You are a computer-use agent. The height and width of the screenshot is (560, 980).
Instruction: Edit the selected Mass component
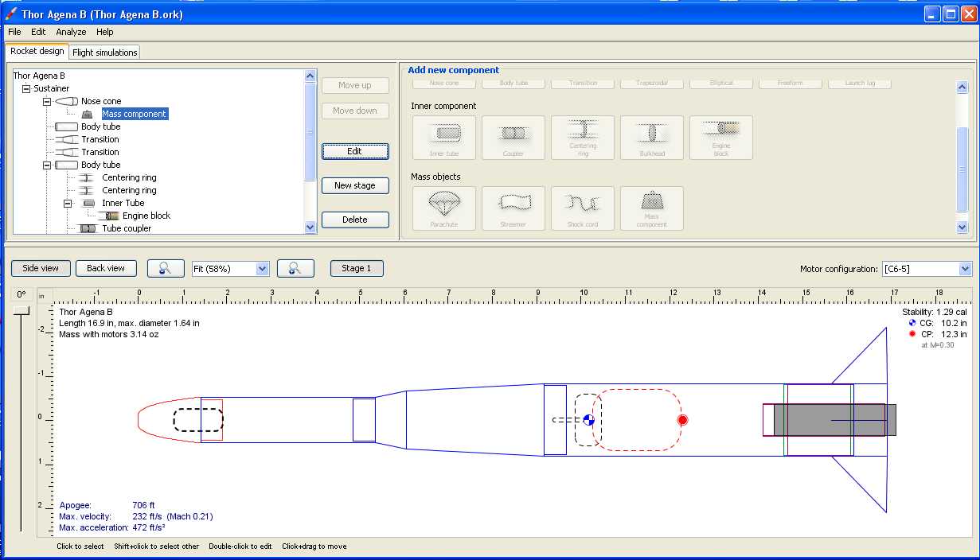click(355, 151)
